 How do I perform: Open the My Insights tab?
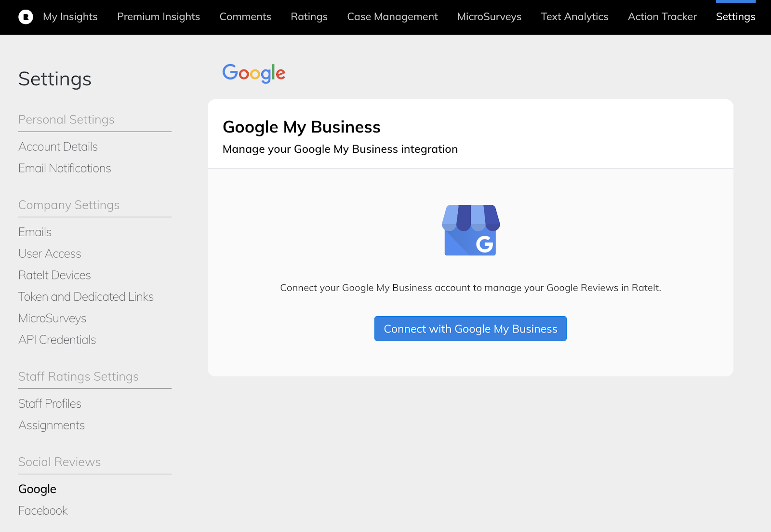tap(70, 17)
